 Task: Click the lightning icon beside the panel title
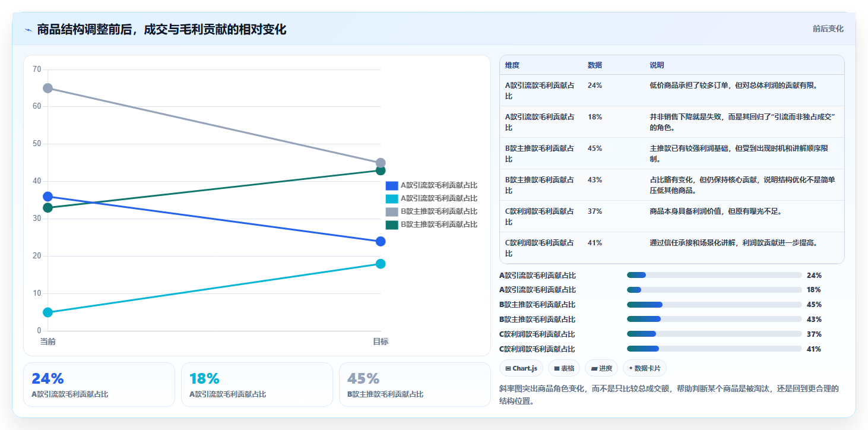pyautogui.click(x=28, y=30)
